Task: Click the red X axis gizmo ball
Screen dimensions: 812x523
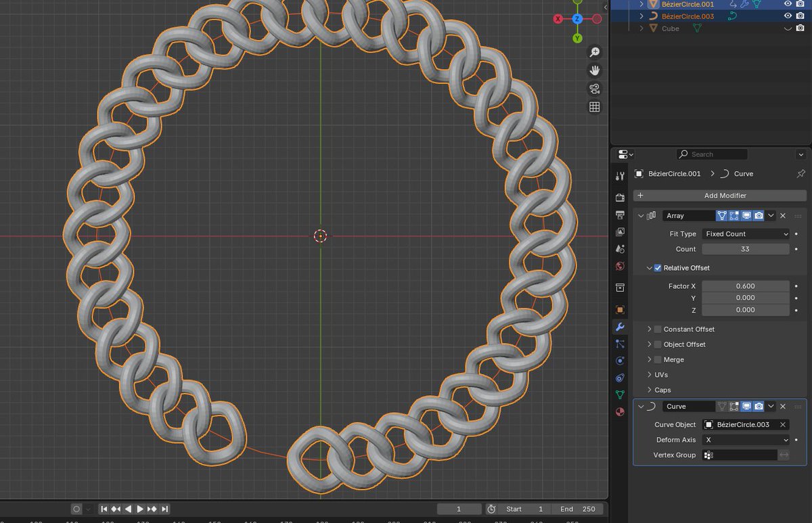Action: (558, 19)
